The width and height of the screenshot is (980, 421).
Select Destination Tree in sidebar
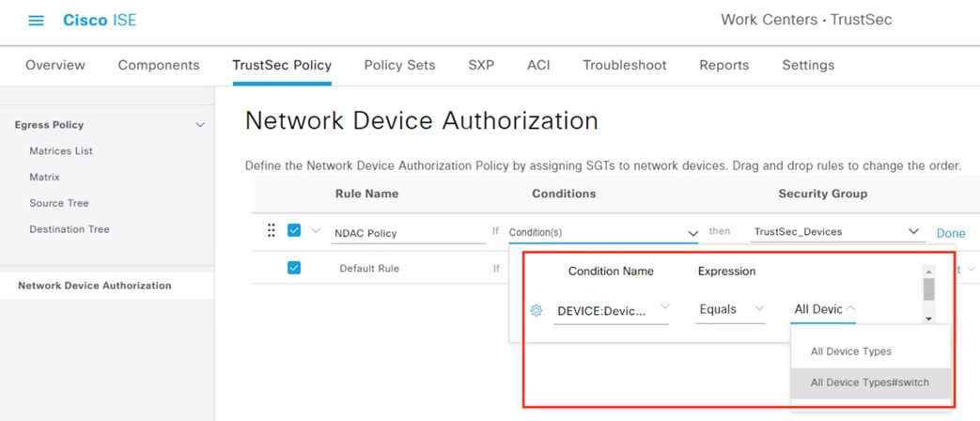(x=70, y=229)
